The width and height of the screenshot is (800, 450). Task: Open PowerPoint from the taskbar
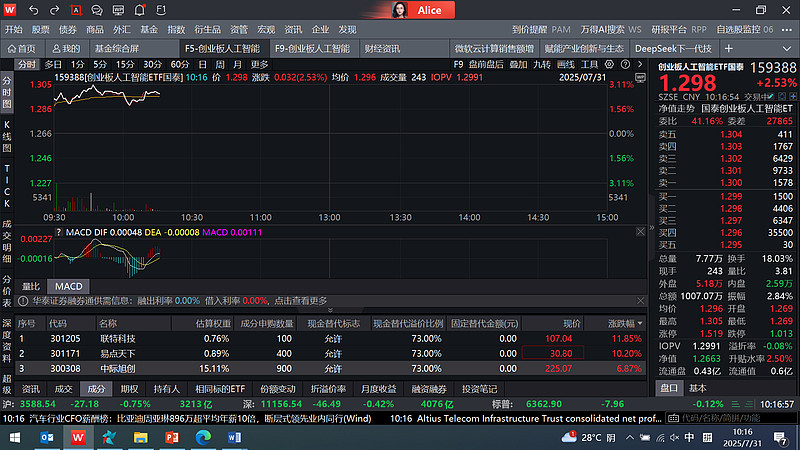172,437
